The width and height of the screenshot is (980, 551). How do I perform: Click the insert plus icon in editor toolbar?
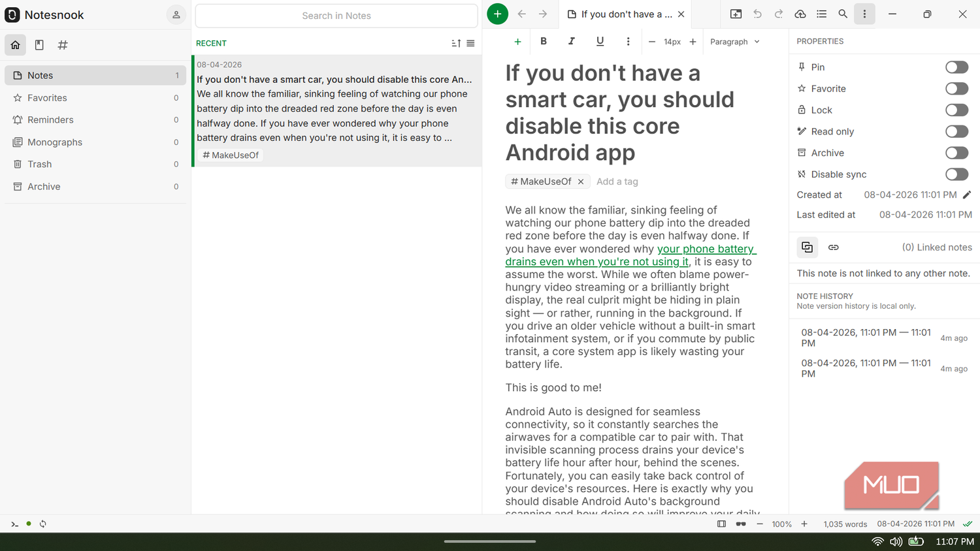[x=517, y=41]
